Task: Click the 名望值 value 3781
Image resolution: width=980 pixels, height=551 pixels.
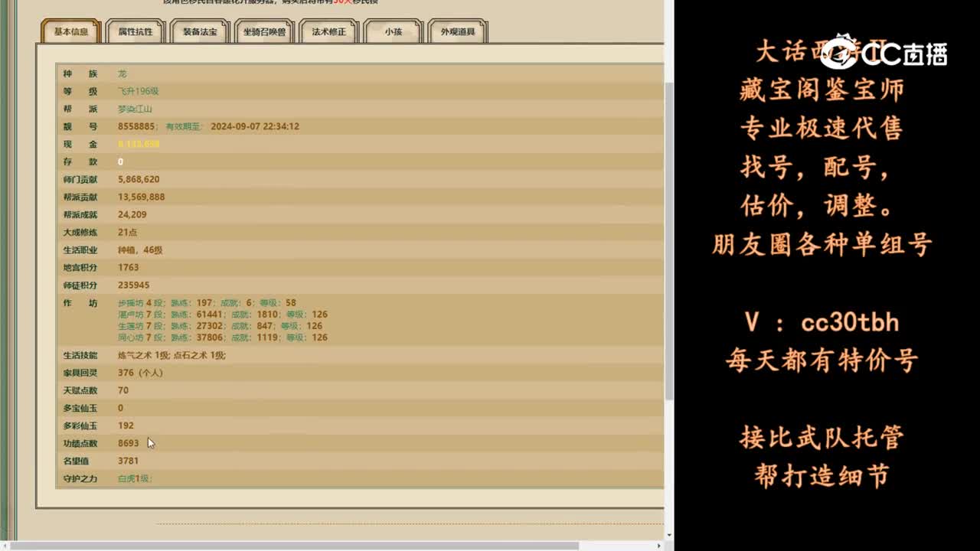Action: pos(129,461)
